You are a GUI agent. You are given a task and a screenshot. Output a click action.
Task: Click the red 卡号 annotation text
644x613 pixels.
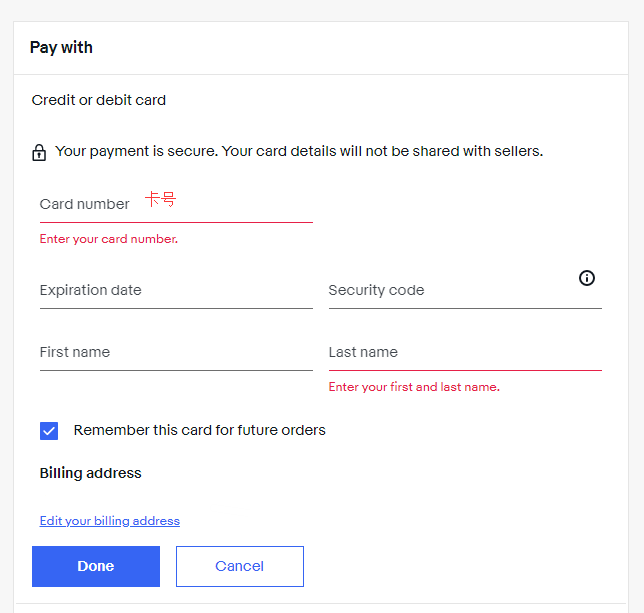(160, 200)
